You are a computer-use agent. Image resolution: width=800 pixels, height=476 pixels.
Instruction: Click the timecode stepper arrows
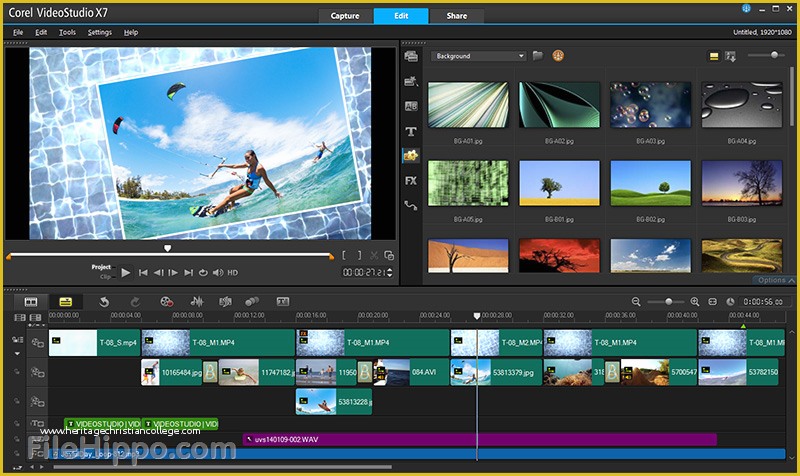[x=390, y=273]
